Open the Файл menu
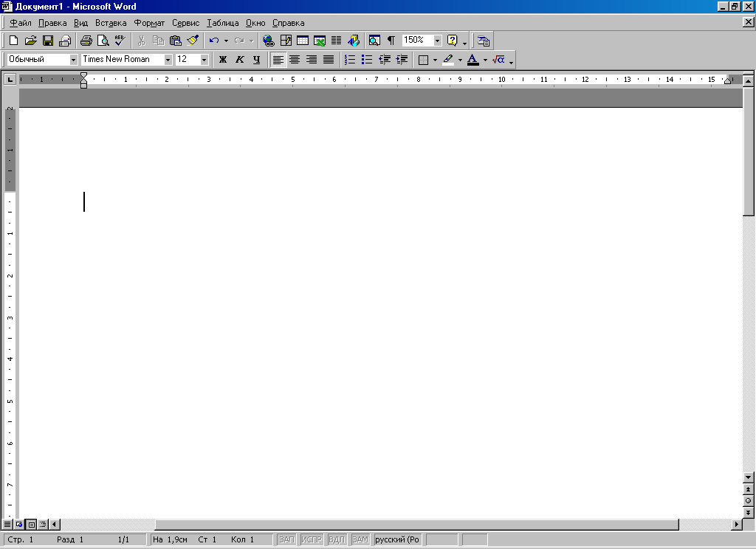The height and width of the screenshot is (549, 756). tap(20, 23)
